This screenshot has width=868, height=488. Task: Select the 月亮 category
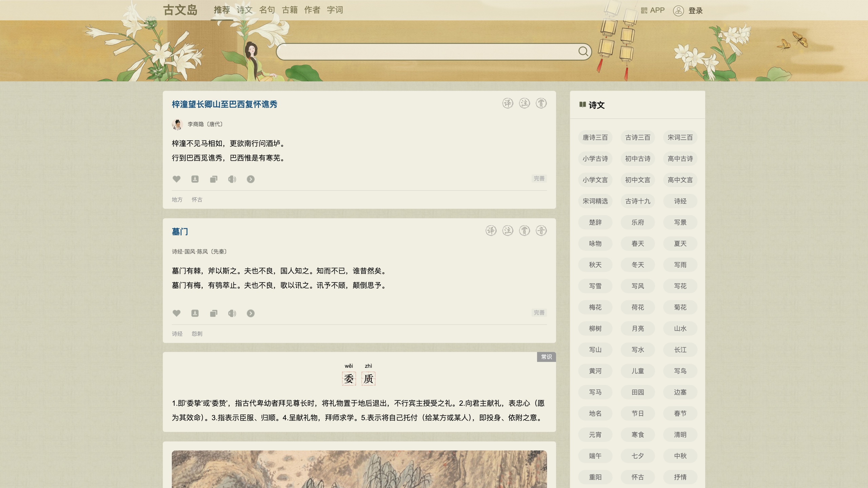(638, 329)
